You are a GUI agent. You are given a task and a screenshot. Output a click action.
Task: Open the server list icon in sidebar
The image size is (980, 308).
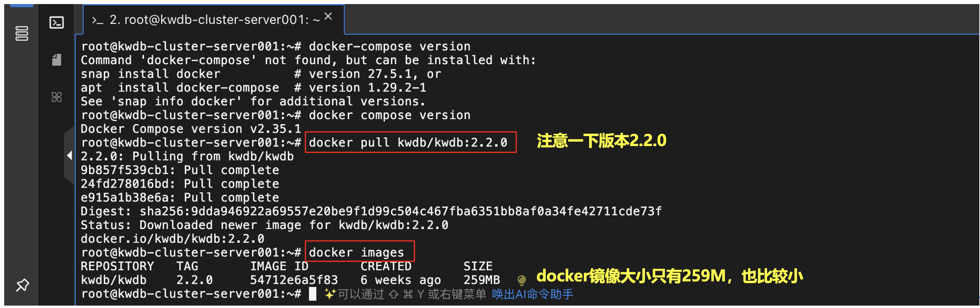pos(22,33)
